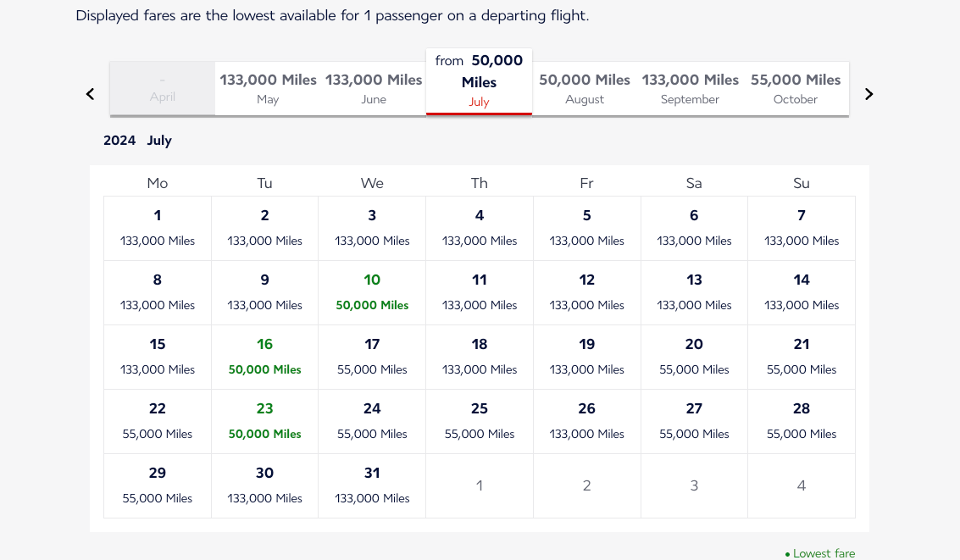Select Thursday July 4 date
Screen dimensions: 960x560
pos(480,228)
